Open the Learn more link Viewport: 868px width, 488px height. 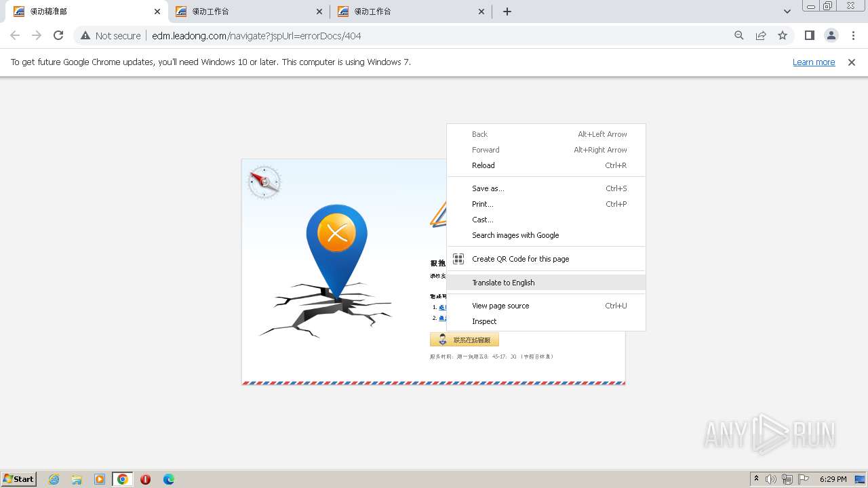coord(814,62)
